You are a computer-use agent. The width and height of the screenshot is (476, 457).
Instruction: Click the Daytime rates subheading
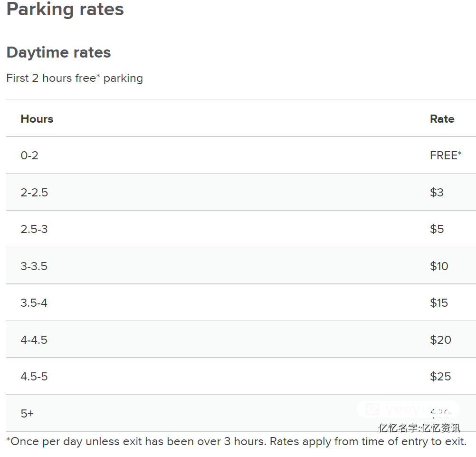[58, 53]
